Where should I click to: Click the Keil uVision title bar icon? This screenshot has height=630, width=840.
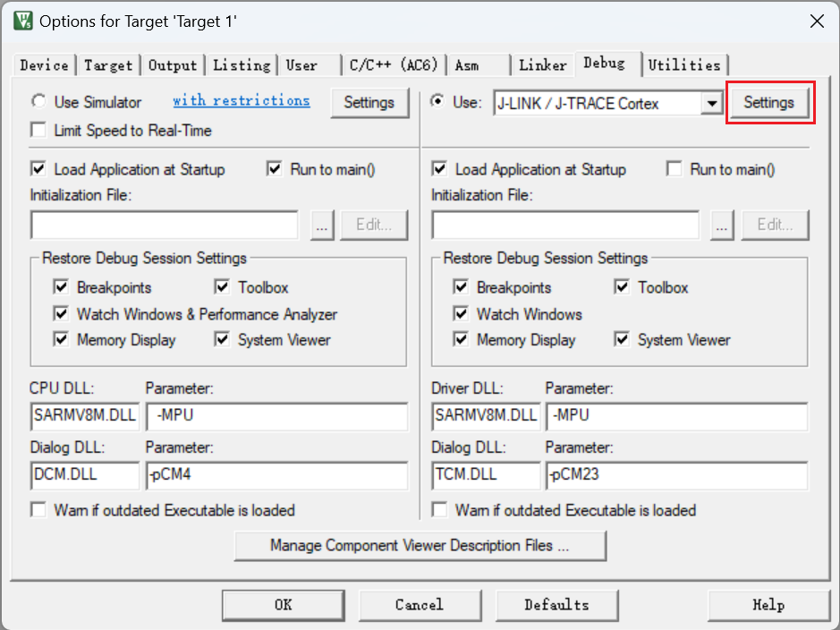click(22, 21)
